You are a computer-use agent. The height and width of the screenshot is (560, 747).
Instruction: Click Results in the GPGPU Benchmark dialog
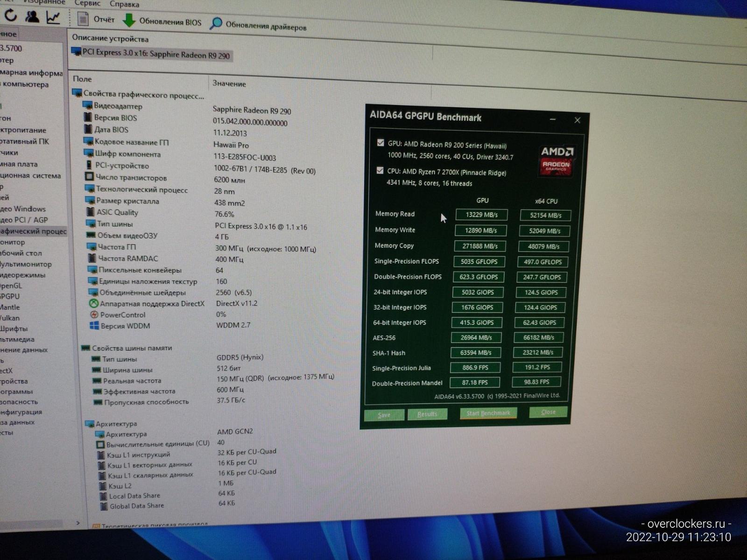click(427, 414)
